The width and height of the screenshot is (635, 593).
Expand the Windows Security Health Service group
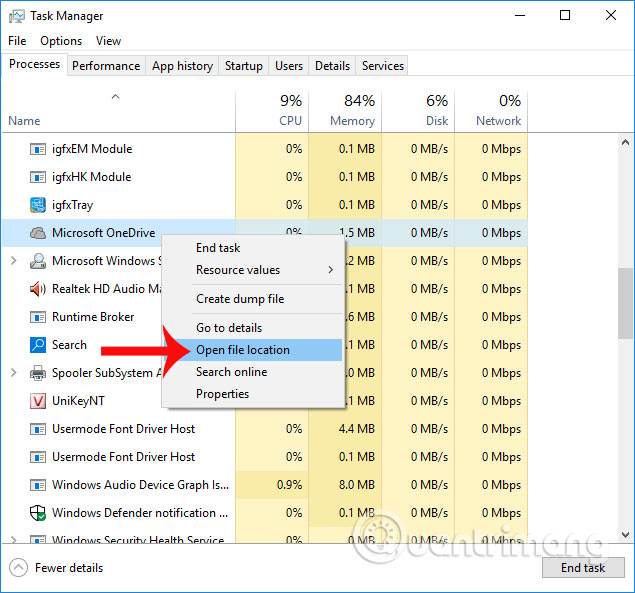click(x=13, y=540)
